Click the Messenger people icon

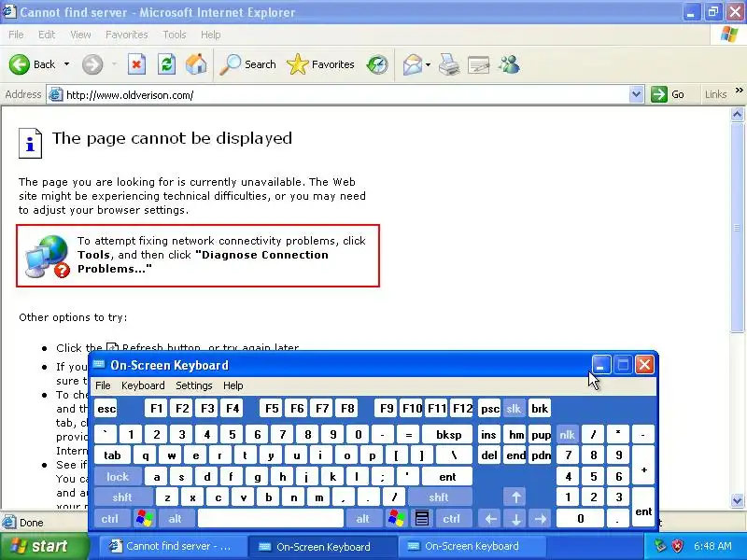point(509,64)
